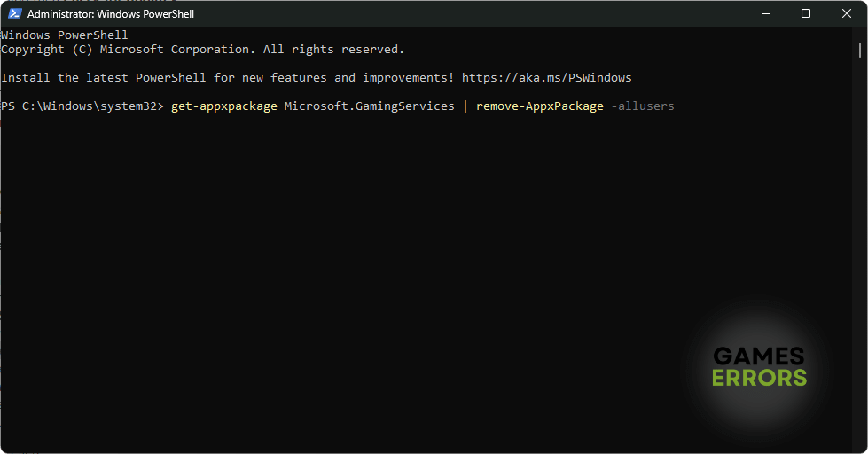Click empty console area below the command

(x=355, y=266)
